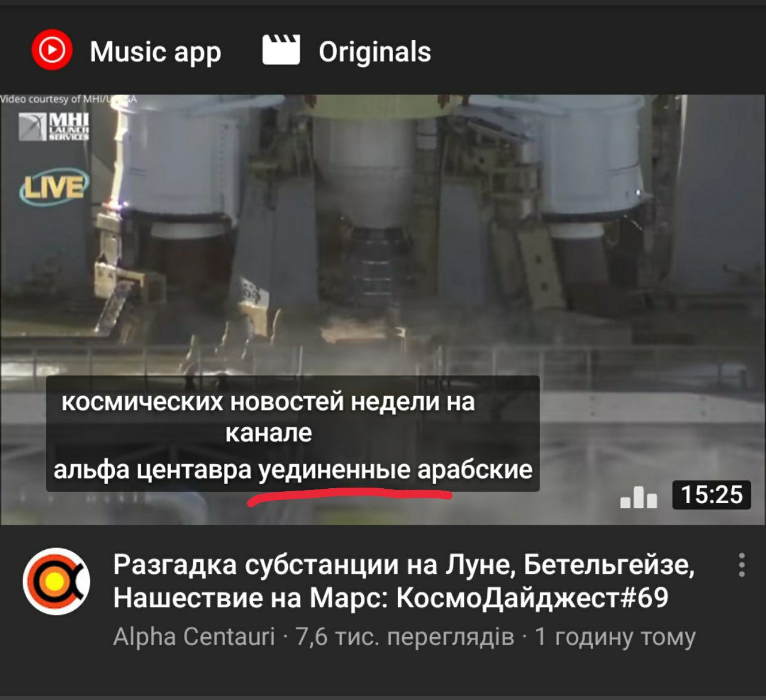Tap the LIVE badge on the video
The height and width of the screenshot is (700, 766).
click(x=54, y=187)
